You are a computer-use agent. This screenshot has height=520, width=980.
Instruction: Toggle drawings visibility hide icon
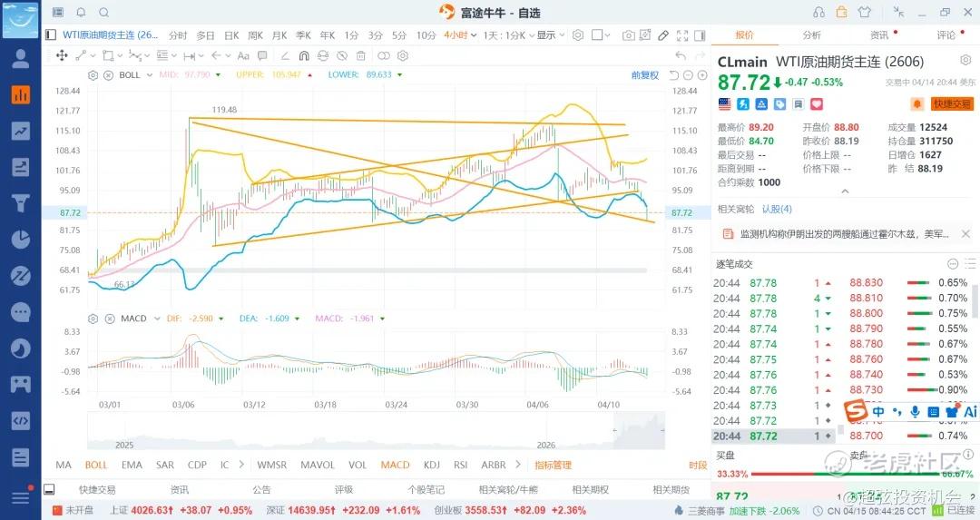pos(342,55)
